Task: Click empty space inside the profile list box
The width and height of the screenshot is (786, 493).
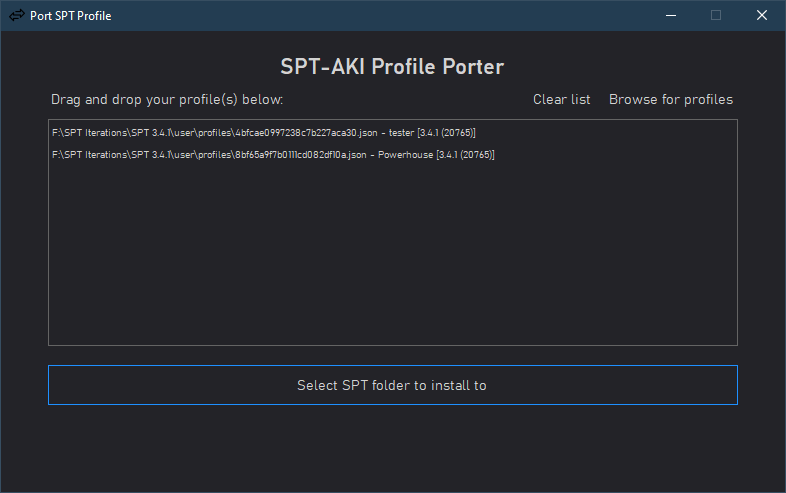Action: coord(392,251)
